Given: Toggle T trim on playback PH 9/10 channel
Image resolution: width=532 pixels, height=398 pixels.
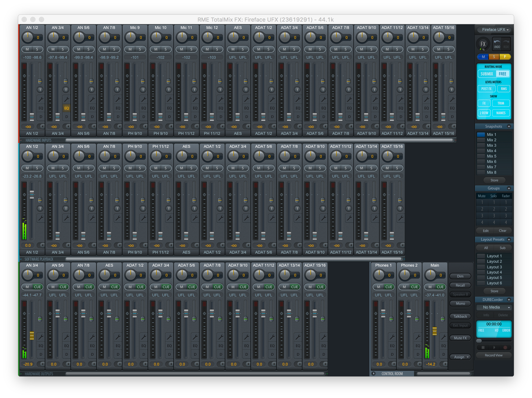Looking at the screenshot, I should [x=143, y=209].
